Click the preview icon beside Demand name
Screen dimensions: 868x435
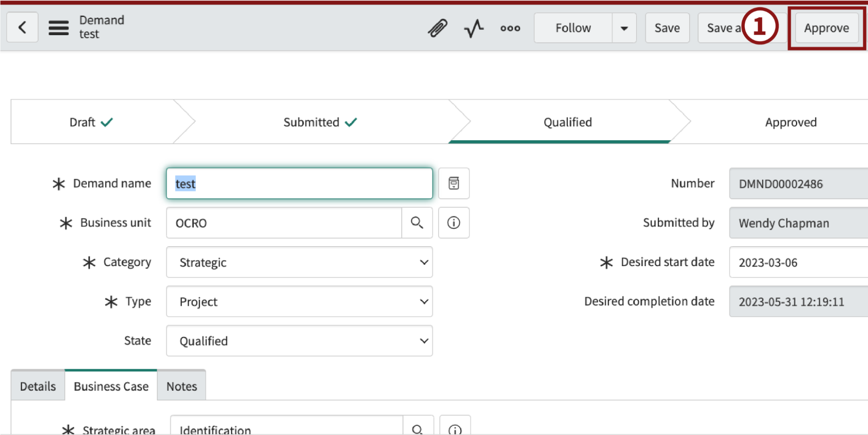[453, 183]
